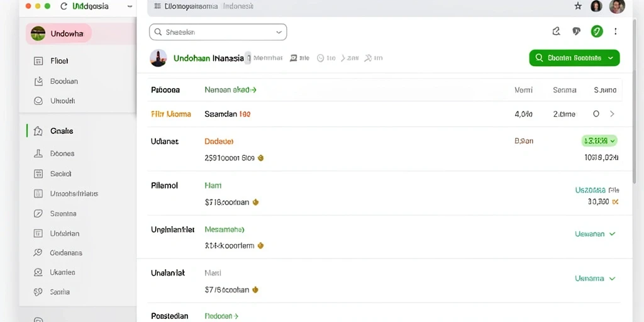Click the coin icon in Ungìnianitlet row
Viewport: 644px width, 322px height.
pos(260,246)
